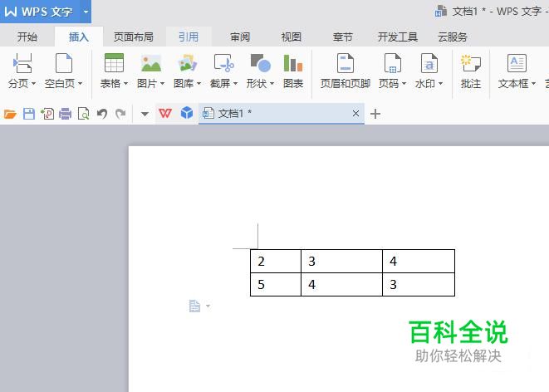Click the red WPS W icon
The width and height of the screenshot is (549, 392).
[165, 114]
